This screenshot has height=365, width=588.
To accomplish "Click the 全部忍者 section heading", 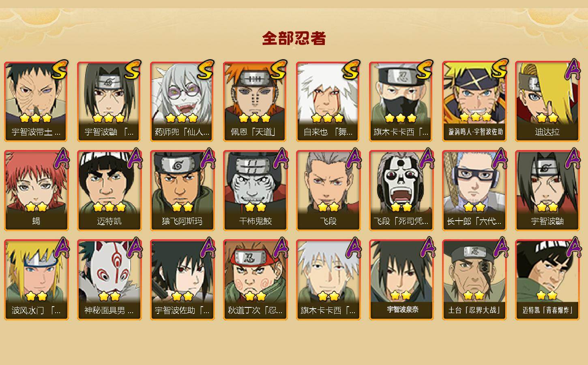I will [x=294, y=38].
